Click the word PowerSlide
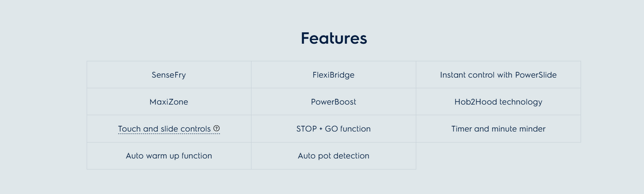Screen dimensions: 644x194 (x=536, y=75)
